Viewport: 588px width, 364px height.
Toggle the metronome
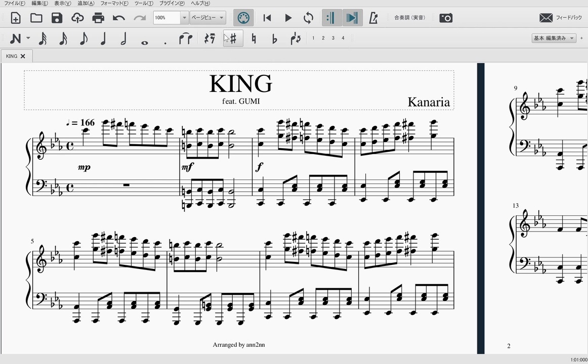[x=373, y=18]
